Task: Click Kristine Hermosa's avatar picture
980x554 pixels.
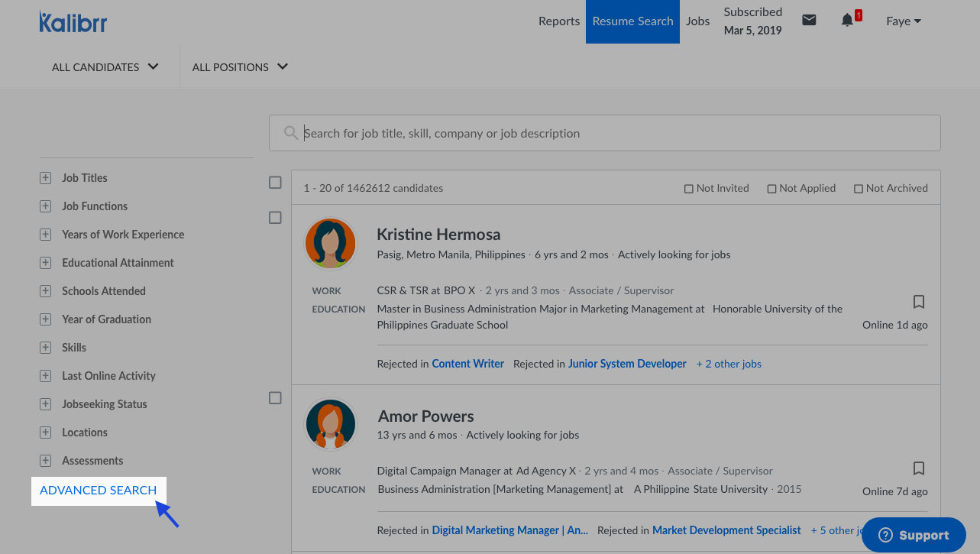Action: 331,243
